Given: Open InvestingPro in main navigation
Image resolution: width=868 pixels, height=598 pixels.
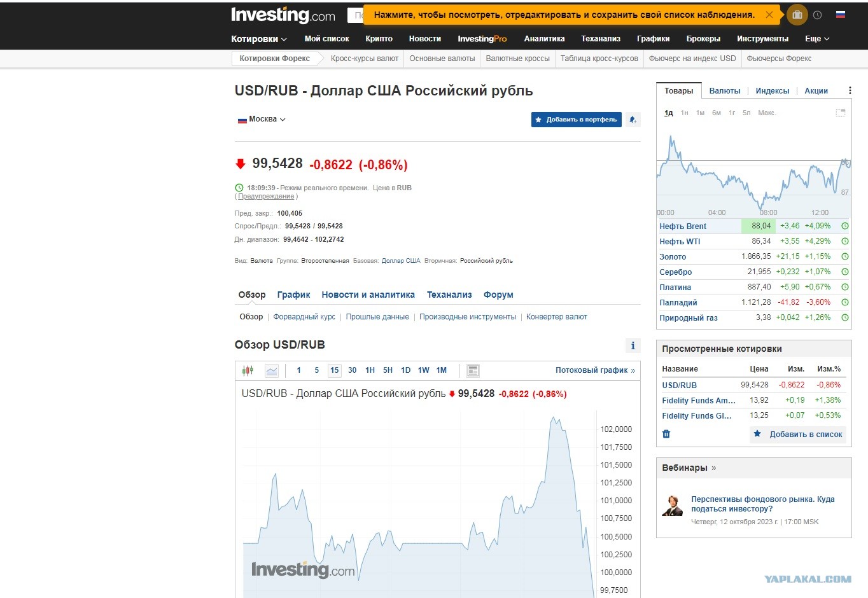Looking at the screenshot, I should tap(482, 39).
